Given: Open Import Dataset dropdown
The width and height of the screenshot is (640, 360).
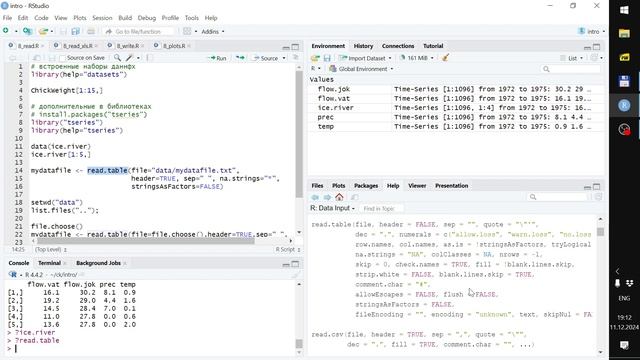Looking at the screenshot, I should [390, 58].
